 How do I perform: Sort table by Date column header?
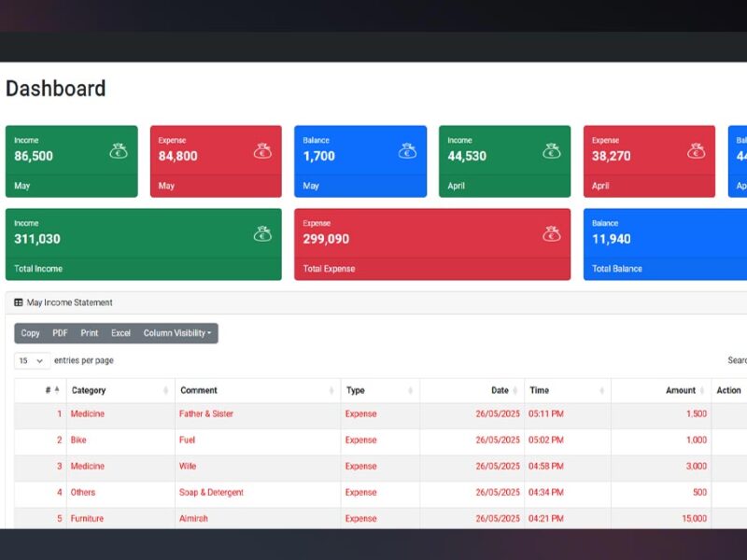tap(500, 390)
